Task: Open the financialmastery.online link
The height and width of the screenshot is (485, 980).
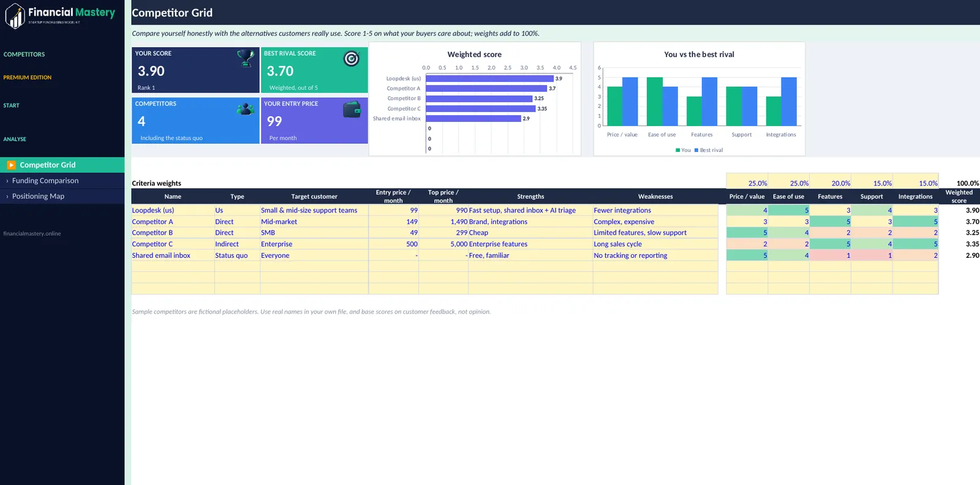Action: point(32,233)
